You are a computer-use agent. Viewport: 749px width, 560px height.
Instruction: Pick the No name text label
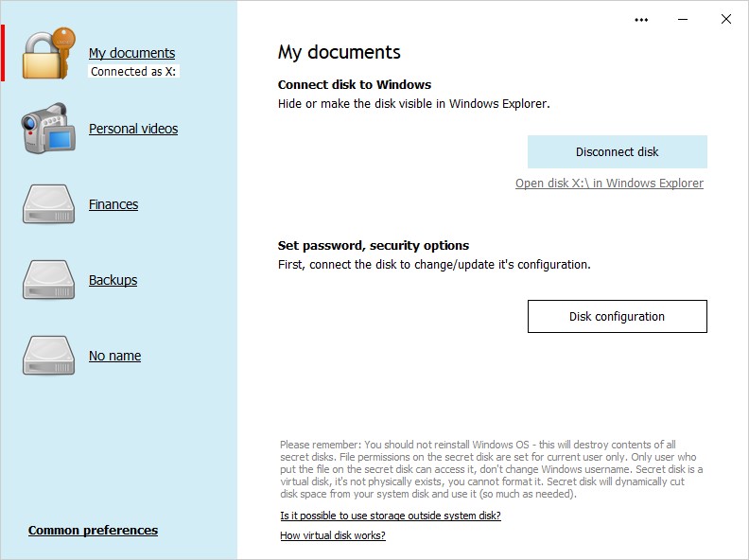pos(114,356)
